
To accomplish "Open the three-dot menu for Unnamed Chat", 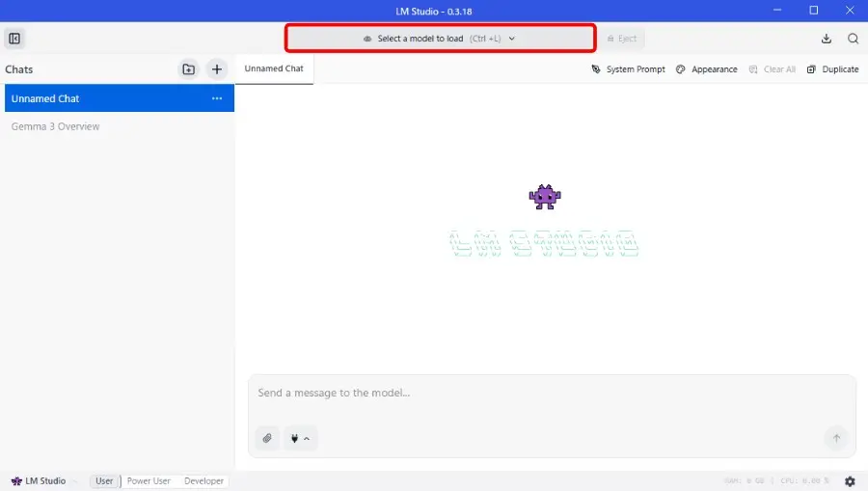I will pos(216,98).
